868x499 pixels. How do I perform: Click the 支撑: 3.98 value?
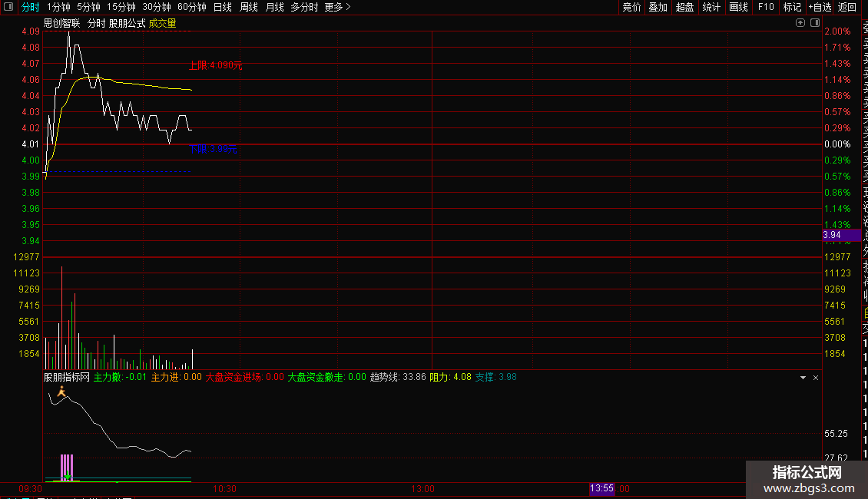[x=496, y=377]
